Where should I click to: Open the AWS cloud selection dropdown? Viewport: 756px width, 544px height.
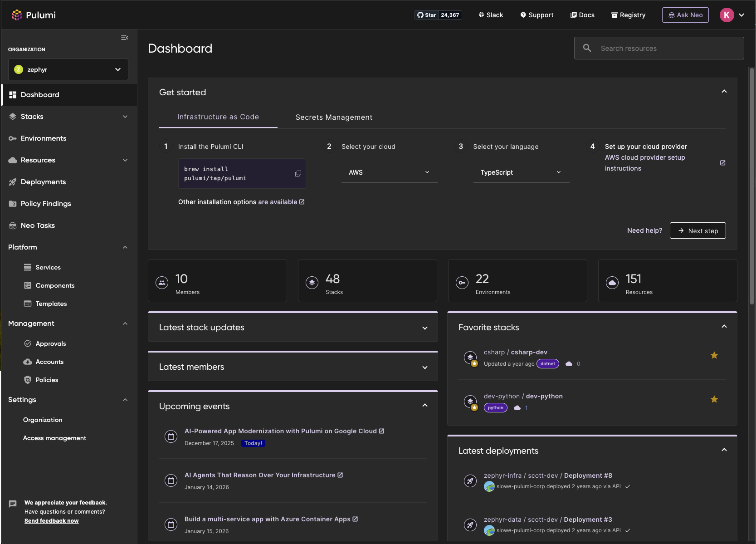pyautogui.click(x=389, y=172)
